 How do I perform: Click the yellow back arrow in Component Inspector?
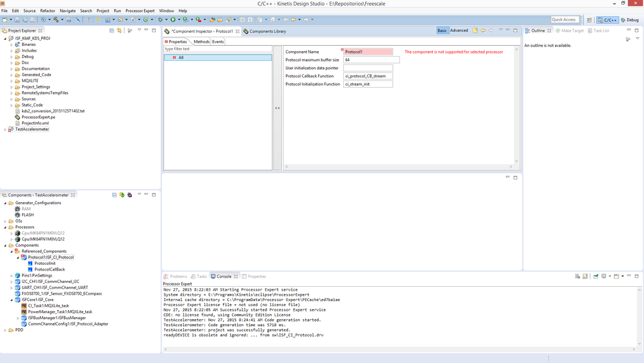pos(483,30)
